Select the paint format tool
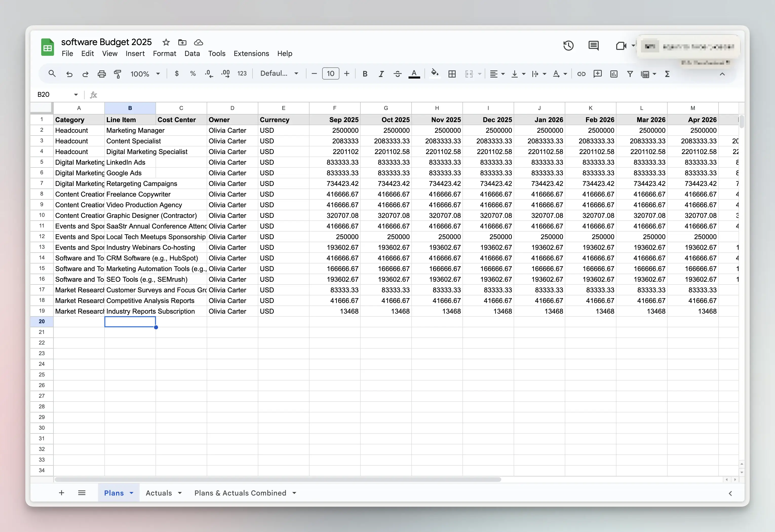The image size is (775, 532). 118,74
